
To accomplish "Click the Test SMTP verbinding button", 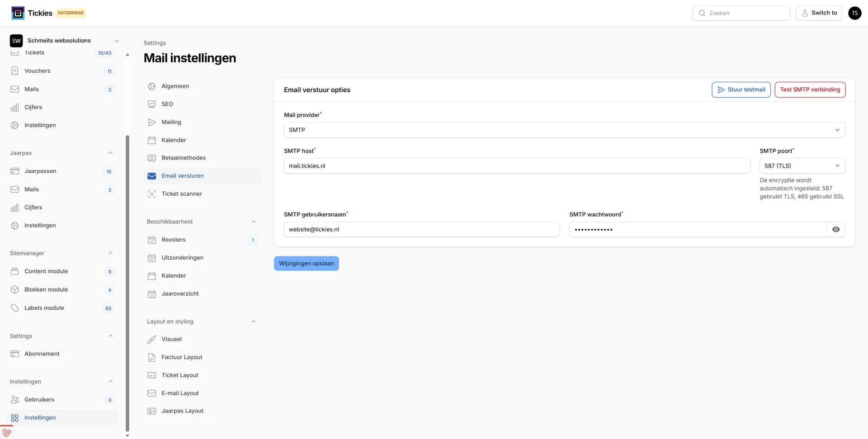I will tap(810, 89).
